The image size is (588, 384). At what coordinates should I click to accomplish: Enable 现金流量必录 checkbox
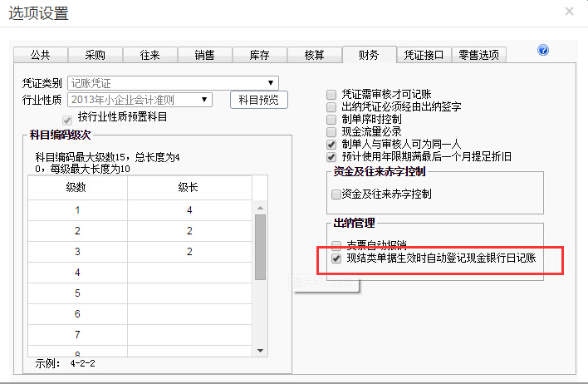point(332,132)
